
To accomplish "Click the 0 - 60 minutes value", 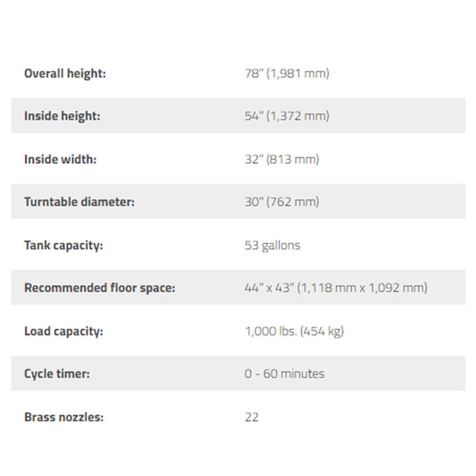I will 285,374.
